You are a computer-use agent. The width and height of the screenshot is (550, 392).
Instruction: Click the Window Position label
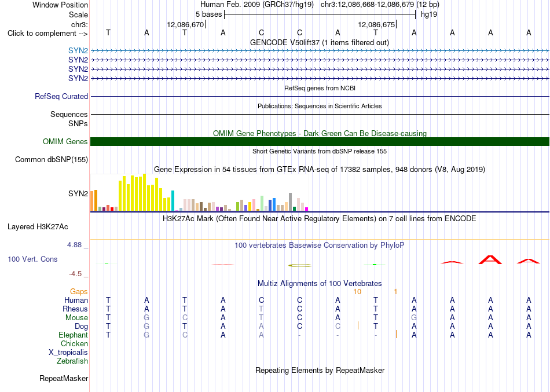[60, 5]
